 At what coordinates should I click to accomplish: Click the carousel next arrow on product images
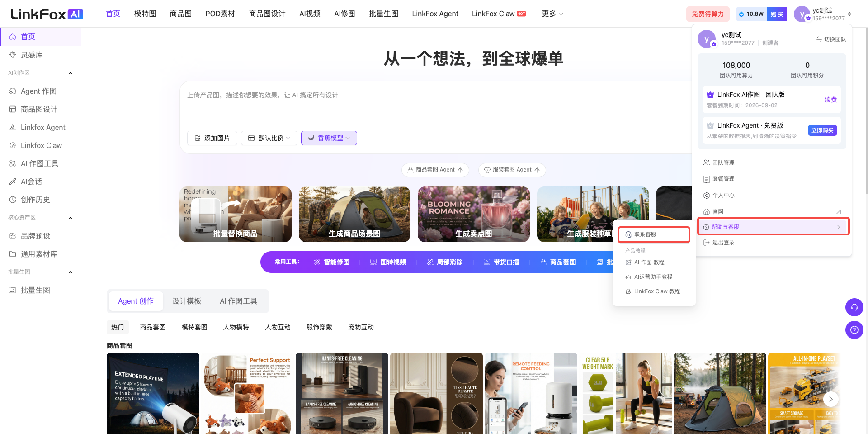pyautogui.click(x=831, y=399)
